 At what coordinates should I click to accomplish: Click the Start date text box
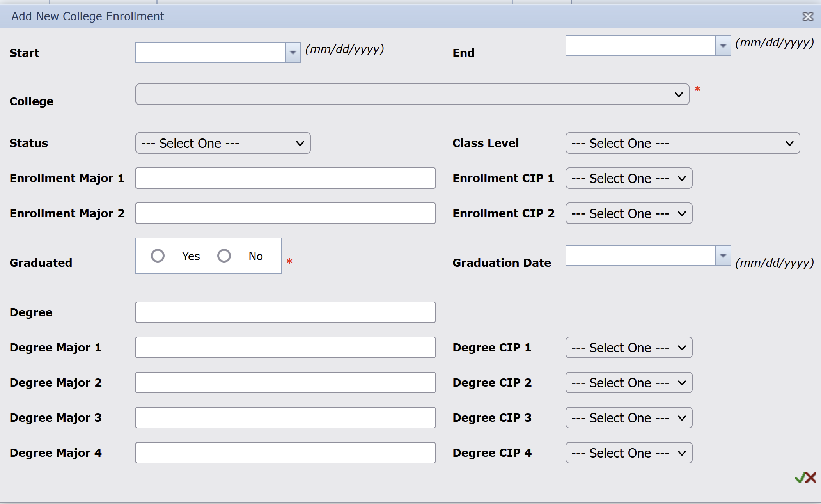point(211,53)
